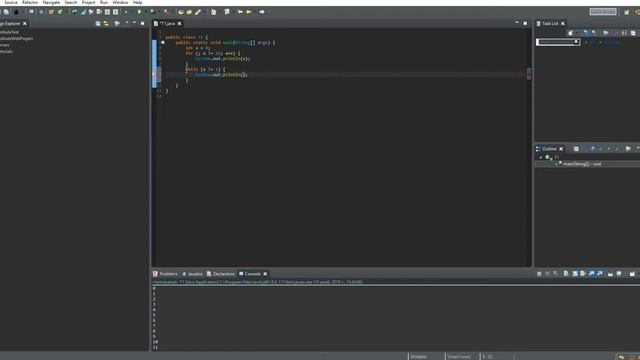Open the Source menu
Image resolution: width=640 pixels, height=360 pixels.
[x=11, y=2]
